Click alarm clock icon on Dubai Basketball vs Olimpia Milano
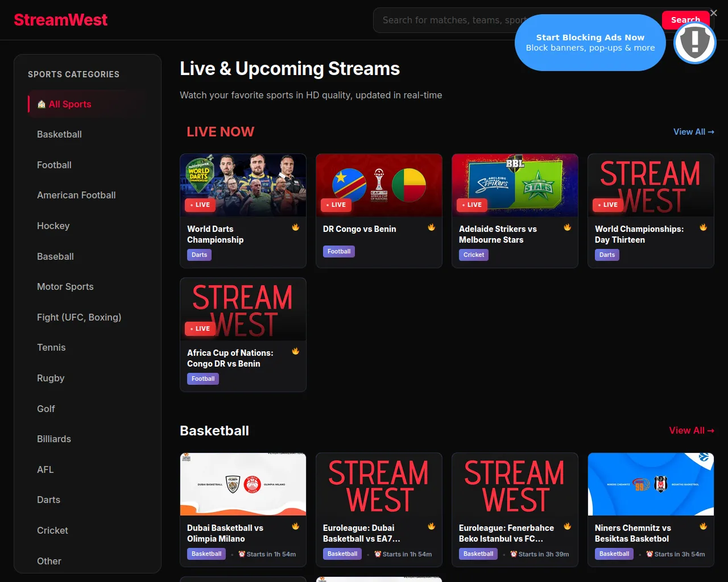This screenshot has height=582, width=728. coord(242,554)
